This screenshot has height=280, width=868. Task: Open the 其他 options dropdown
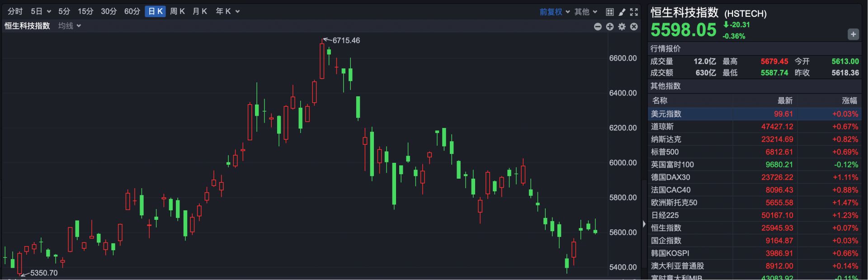tap(586, 12)
